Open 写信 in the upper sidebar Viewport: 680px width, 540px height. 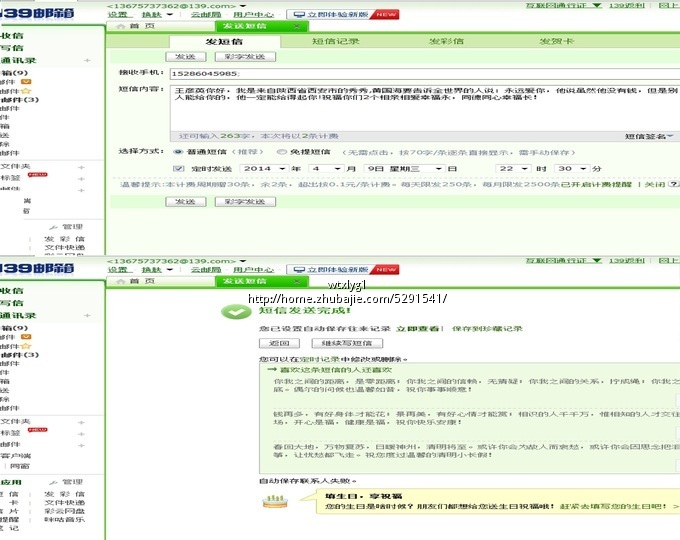[x=12, y=48]
